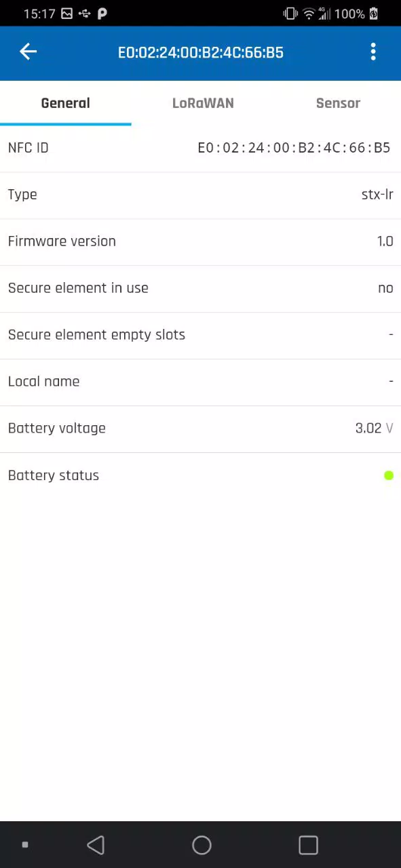Tap Android back navigation triangle
The width and height of the screenshot is (401, 868).
point(96,845)
